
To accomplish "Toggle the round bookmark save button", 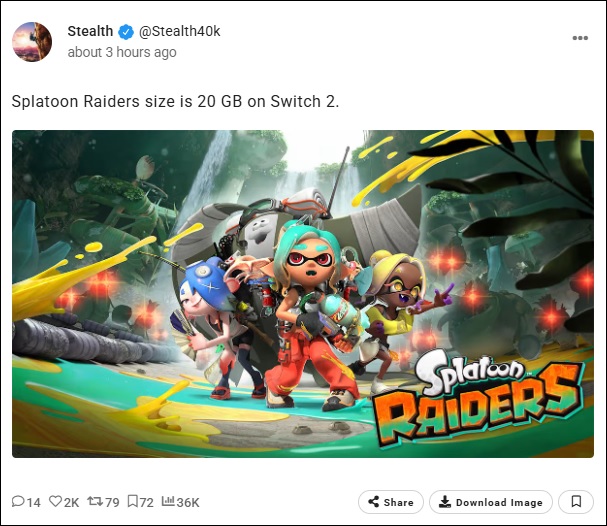I will (576, 502).
